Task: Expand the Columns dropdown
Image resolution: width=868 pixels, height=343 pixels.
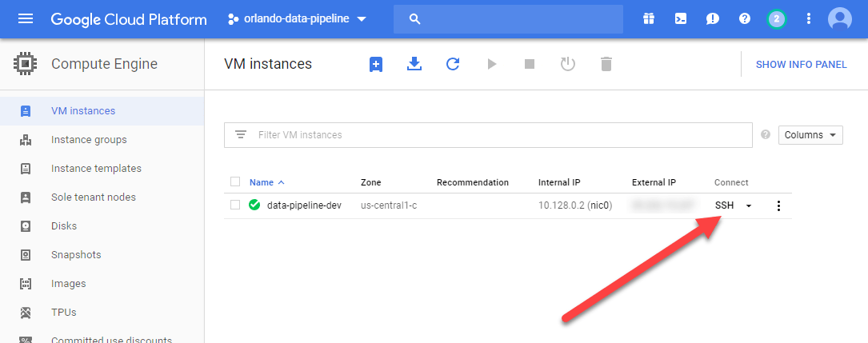Action: (810, 135)
